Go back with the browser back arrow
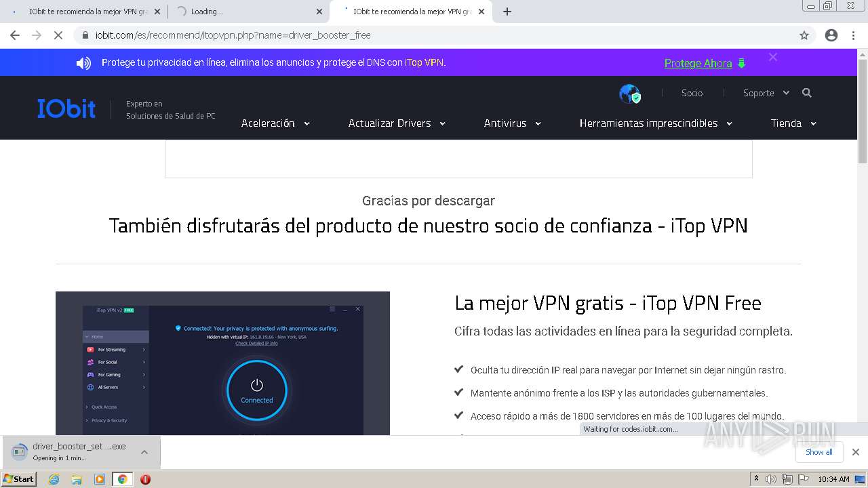Screen dimensions: 868x488 (15, 35)
